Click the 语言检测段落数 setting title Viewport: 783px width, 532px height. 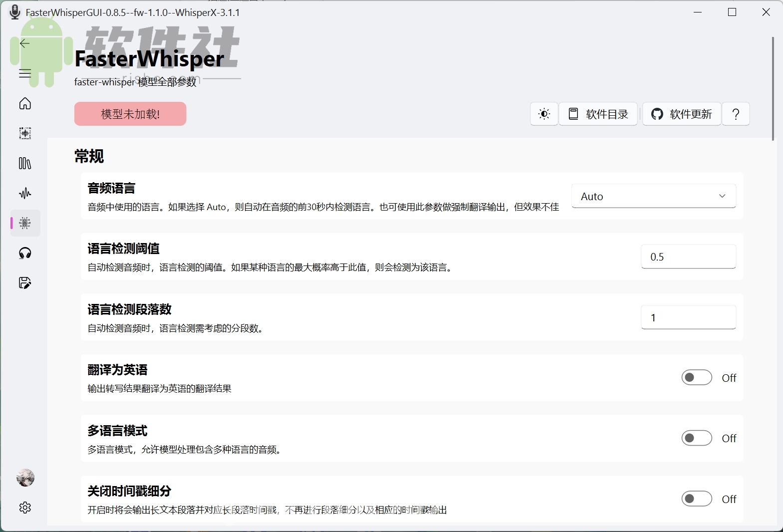coord(129,309)
